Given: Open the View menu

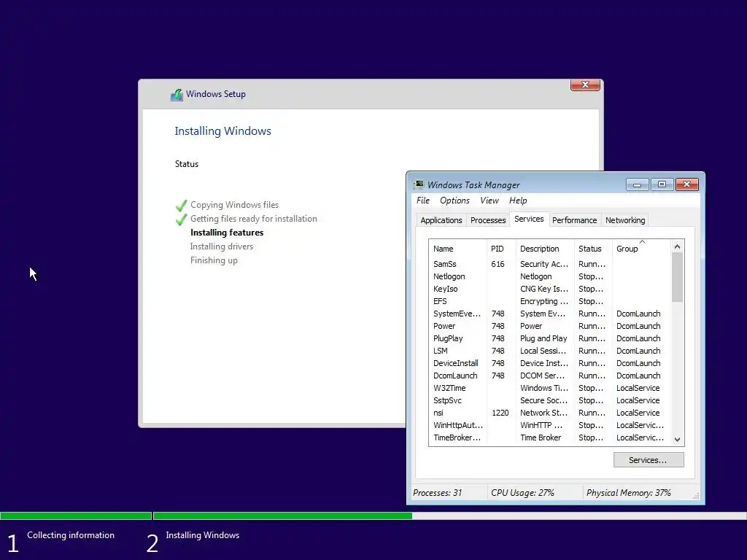Looking at the screenshot, I should tap(489, 201).
